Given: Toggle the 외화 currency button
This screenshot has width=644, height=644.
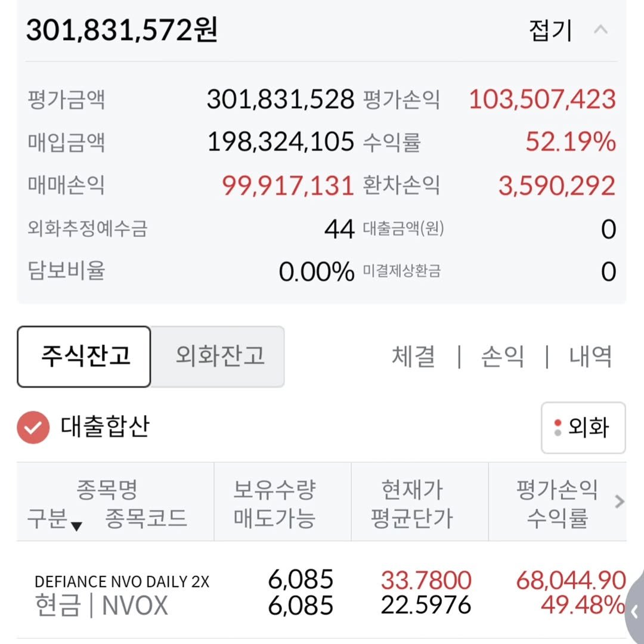Looking at the screenshot, I should (583, 428).
